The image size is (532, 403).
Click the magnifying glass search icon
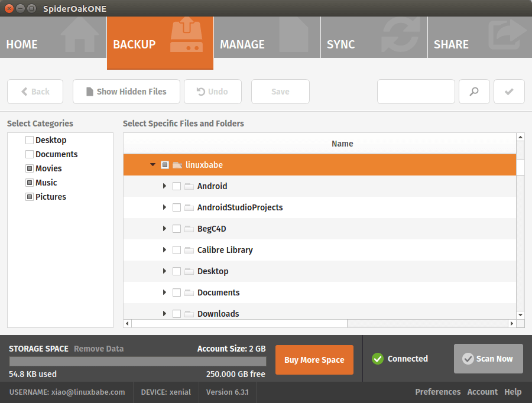tap(474, 92)
